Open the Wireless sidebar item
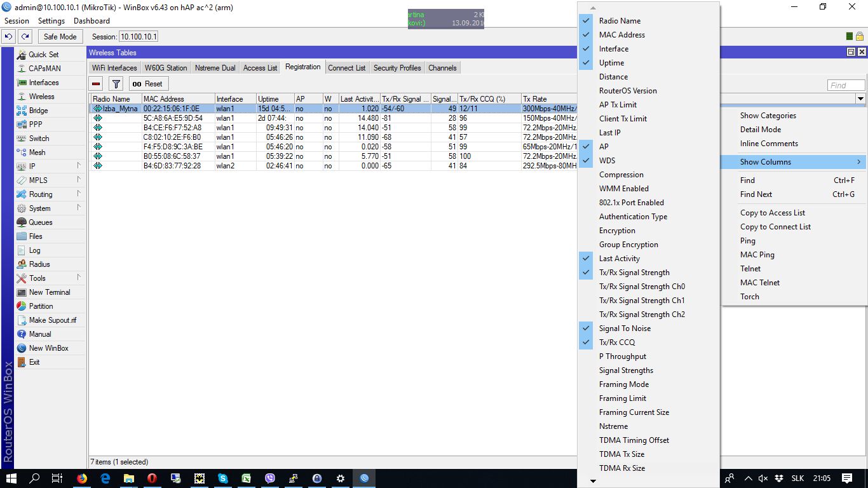 [x=50, y=97]
